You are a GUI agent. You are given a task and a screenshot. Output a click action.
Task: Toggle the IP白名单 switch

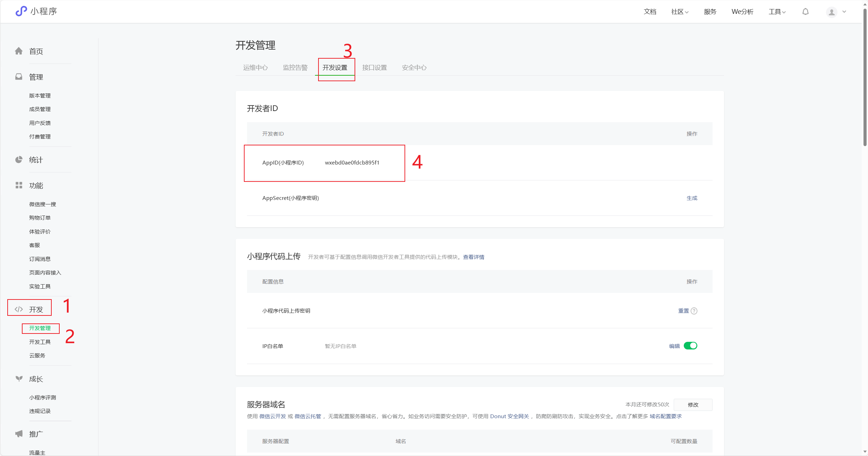pos(690,346)
